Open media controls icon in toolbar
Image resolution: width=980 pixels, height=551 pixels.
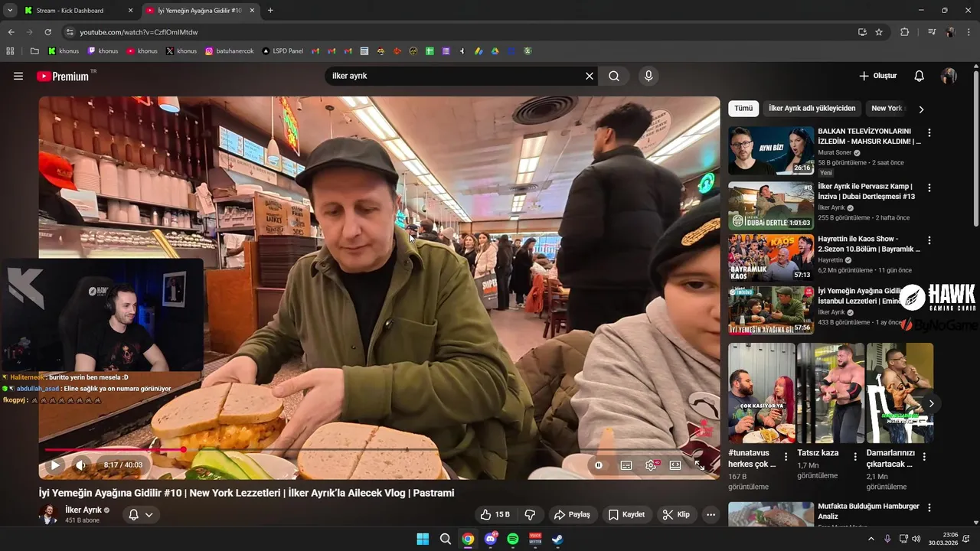tap(931, 32)
